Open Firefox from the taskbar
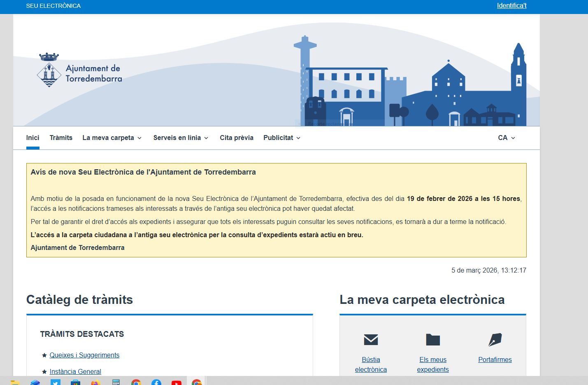This screenshot has width=588, height=385. coord(95,383)
